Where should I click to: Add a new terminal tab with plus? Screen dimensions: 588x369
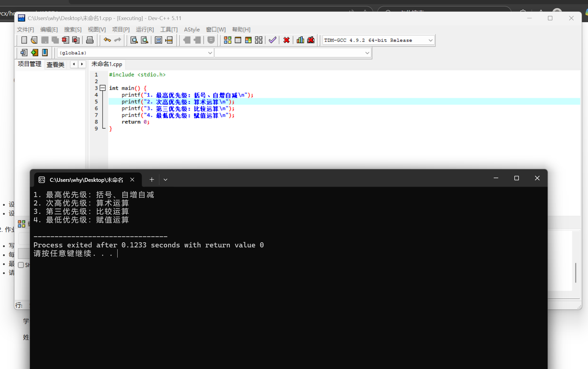152,180
